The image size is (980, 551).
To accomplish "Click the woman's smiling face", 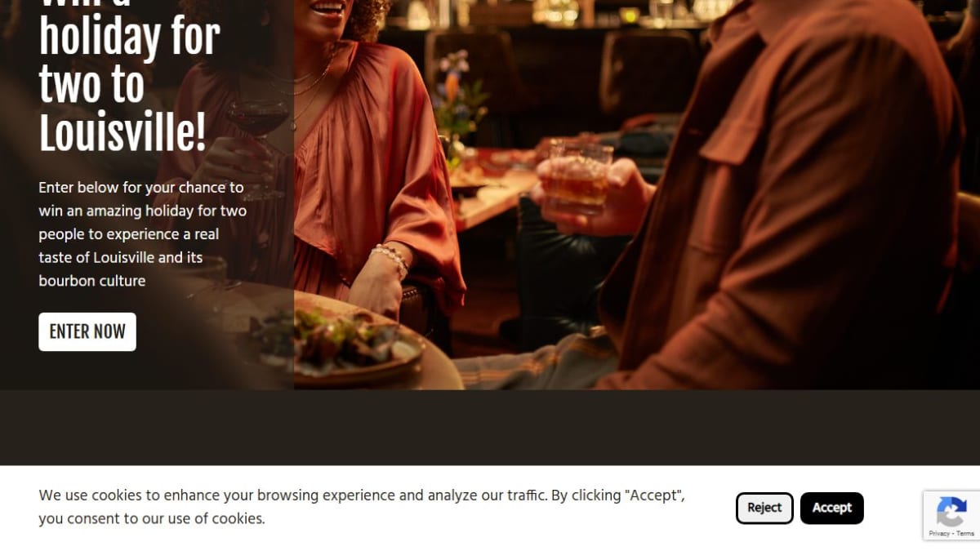I will coord(331,14).
